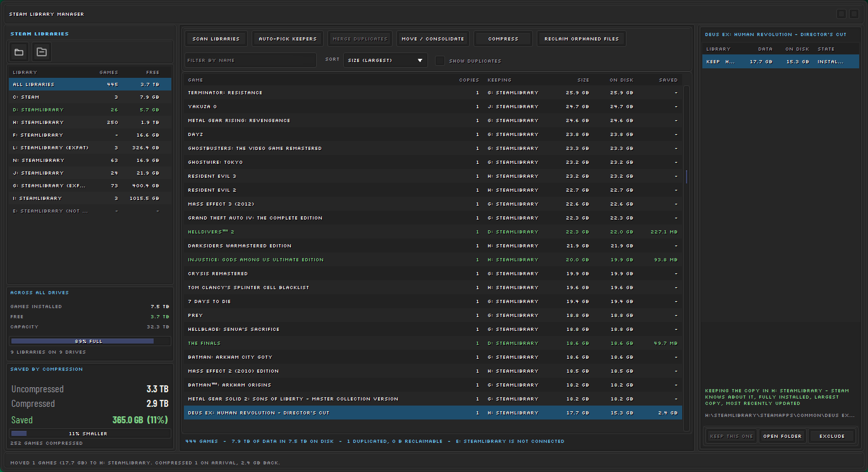Select the D: SteamLibrary row

click(90, 109)
